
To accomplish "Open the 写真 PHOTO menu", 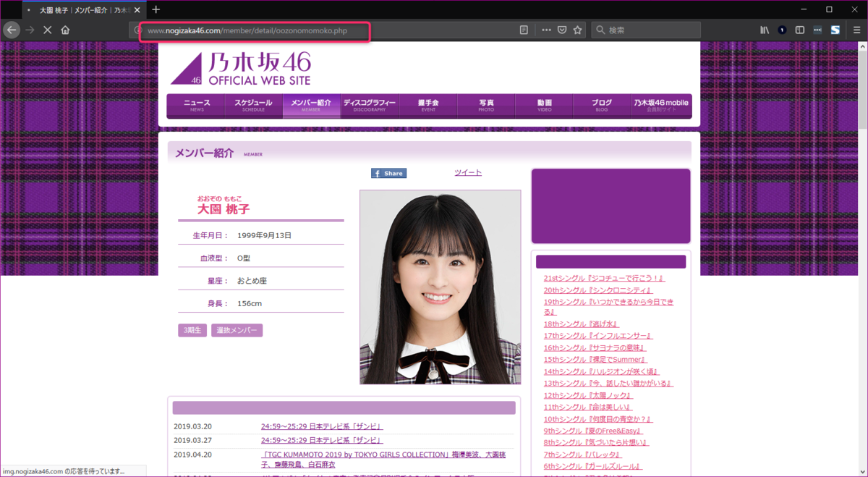I will tap(486, 106).
